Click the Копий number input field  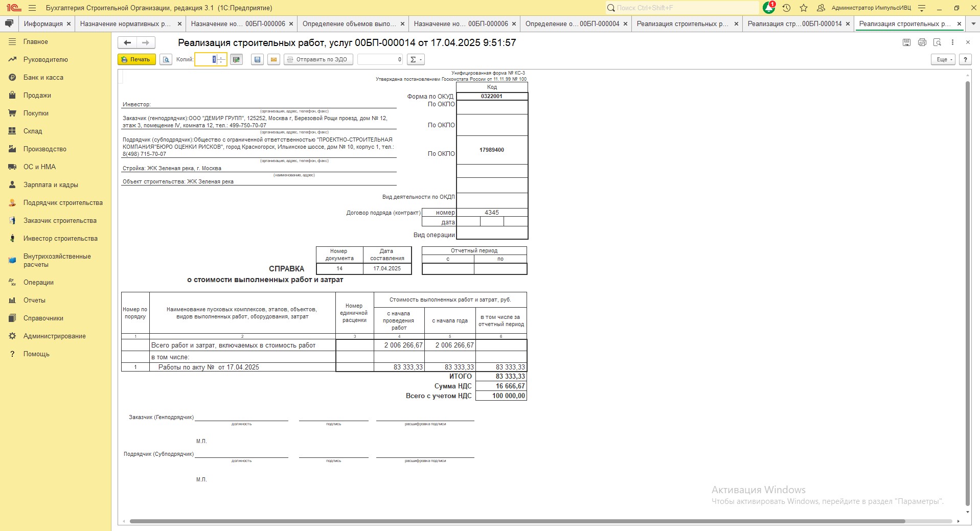[206, 59]
